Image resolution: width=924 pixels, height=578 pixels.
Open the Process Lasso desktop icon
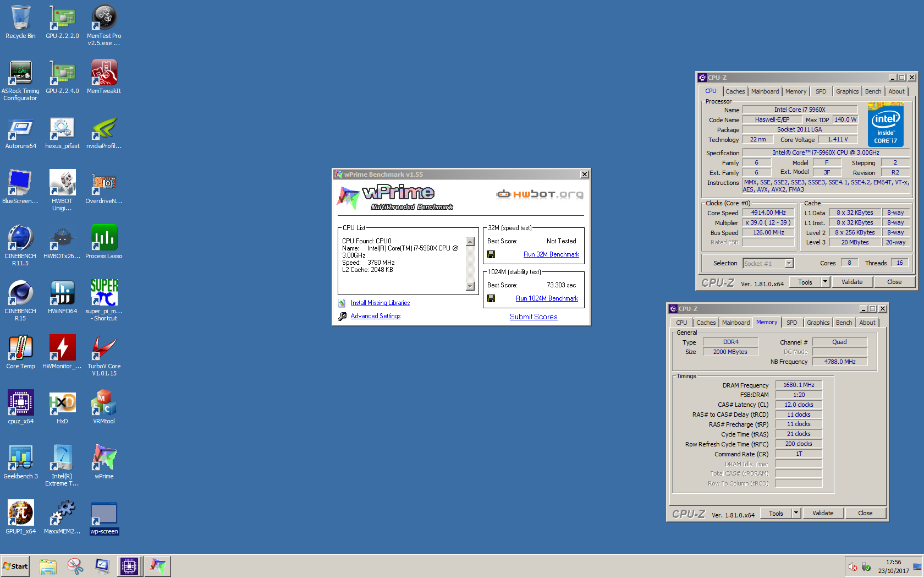104,242
